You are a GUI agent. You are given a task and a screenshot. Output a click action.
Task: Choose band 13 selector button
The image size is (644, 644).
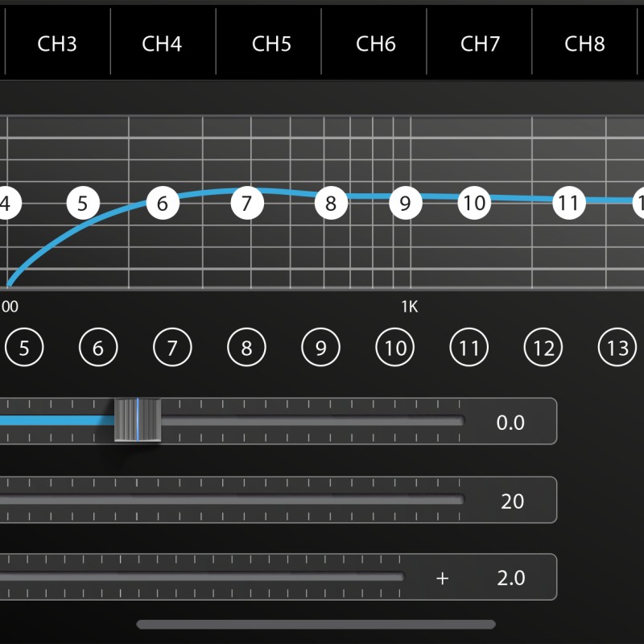point(617,349)
